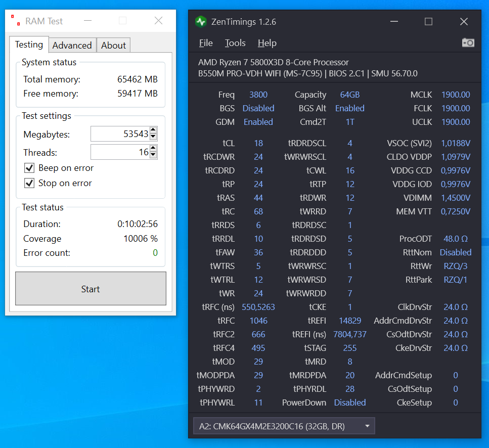Open the A2 memory module dropdown

tap(283, 426)
